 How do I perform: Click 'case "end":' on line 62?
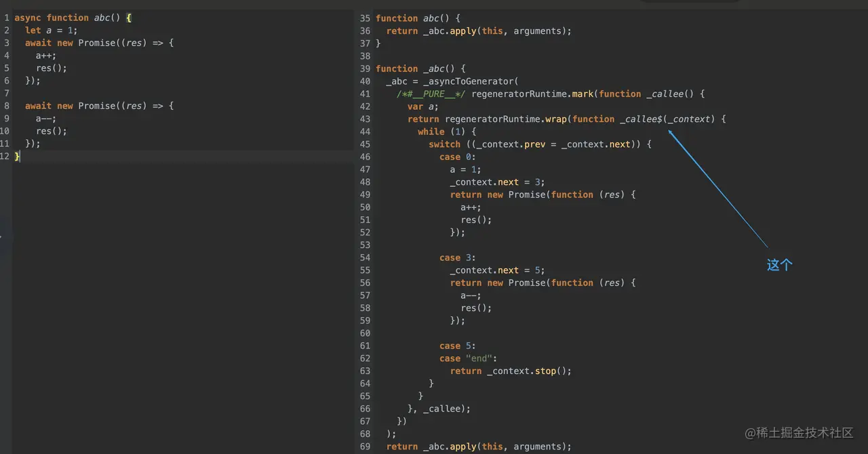pyautogui.click(x=468, y=358)
